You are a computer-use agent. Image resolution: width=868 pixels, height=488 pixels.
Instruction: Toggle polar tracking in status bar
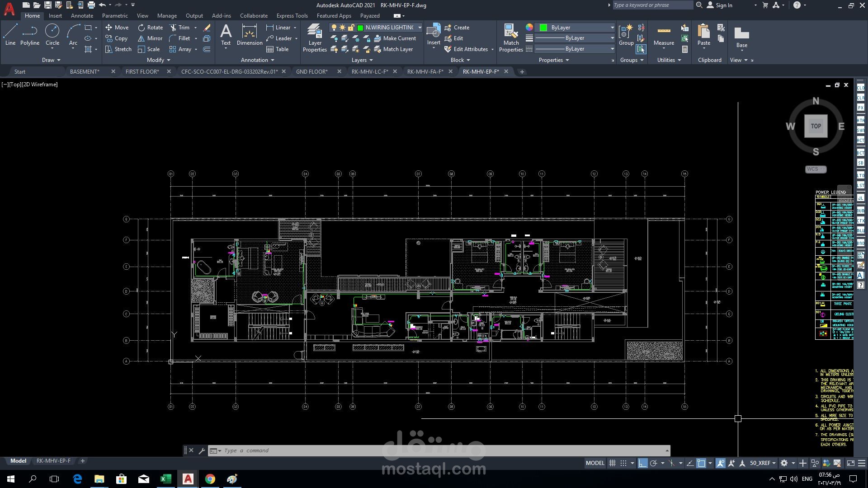[x=653, y=463]
